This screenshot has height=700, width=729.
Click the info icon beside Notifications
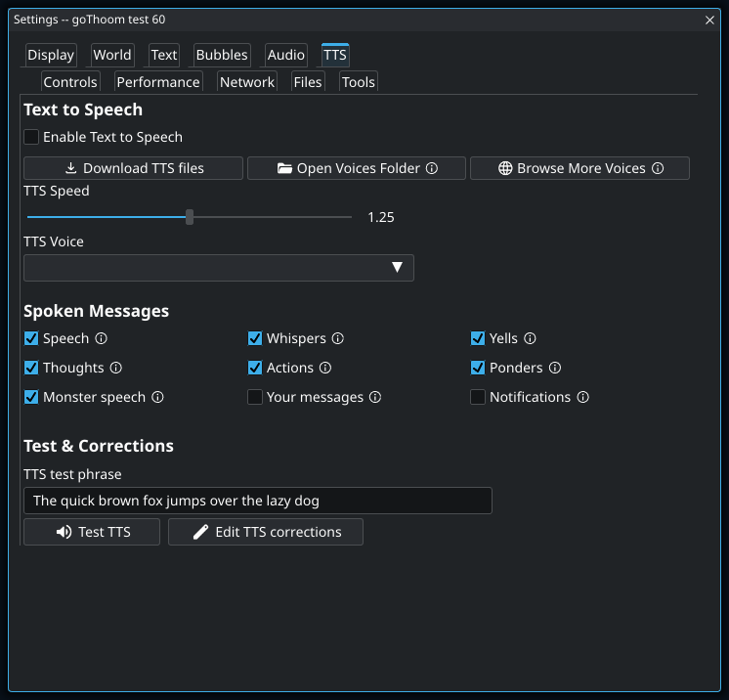click(582, 397)
